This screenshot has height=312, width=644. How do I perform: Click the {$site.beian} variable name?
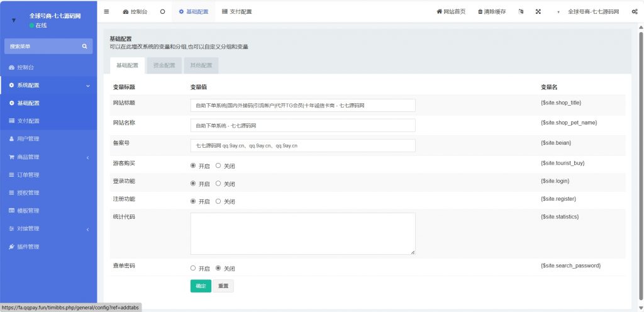[x=556, y=142]
